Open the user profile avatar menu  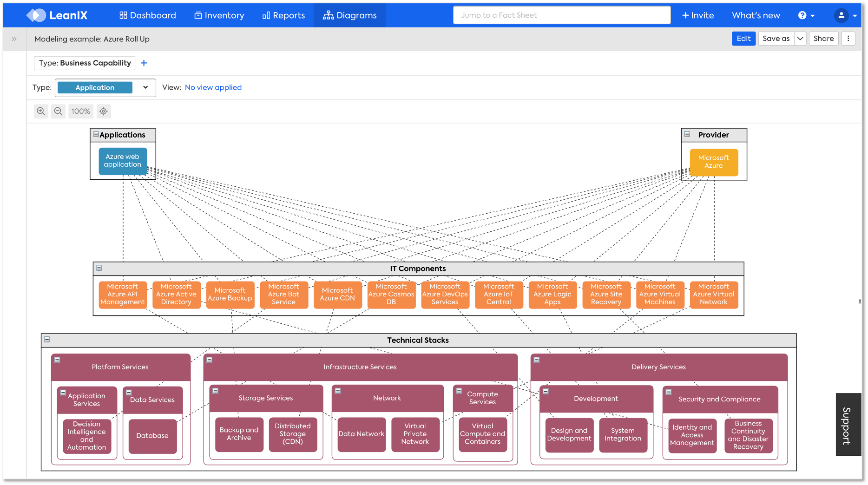click(845, 15)
